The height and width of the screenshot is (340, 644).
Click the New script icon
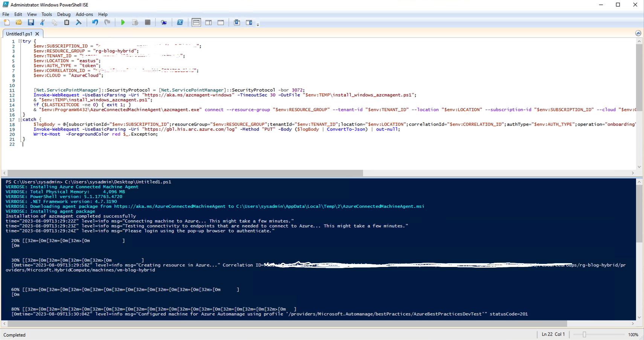7,23
